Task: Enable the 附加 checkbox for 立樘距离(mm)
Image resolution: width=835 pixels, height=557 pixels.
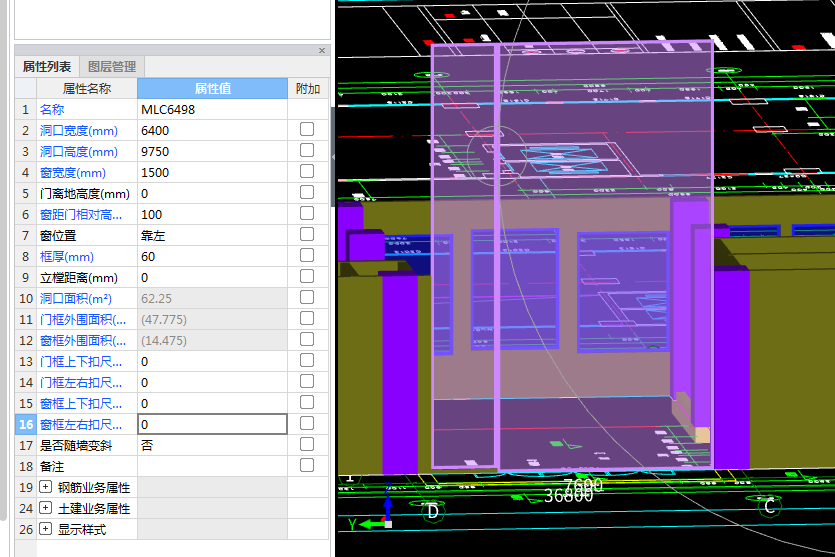Action: (x=307, y=276)
